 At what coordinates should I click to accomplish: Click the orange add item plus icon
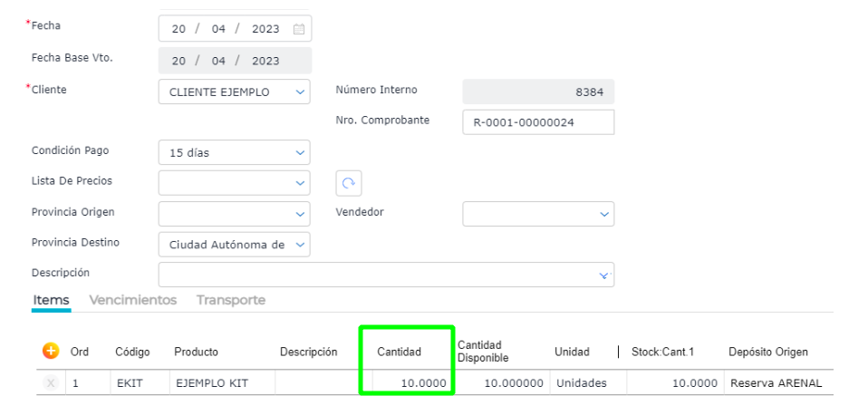click(x=51, y=351)
